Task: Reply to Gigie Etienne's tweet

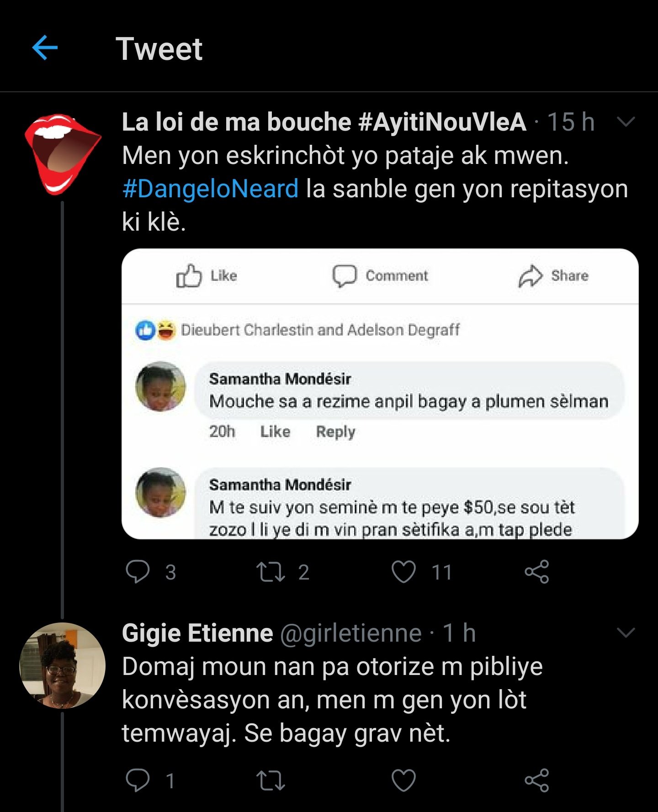Action: (x=138, y=780)
